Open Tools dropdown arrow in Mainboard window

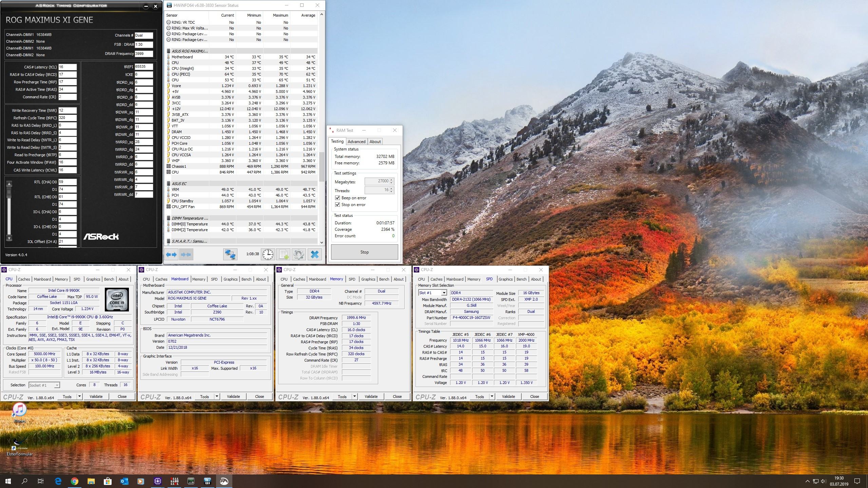pyautogui.click(x=217, y=396)
